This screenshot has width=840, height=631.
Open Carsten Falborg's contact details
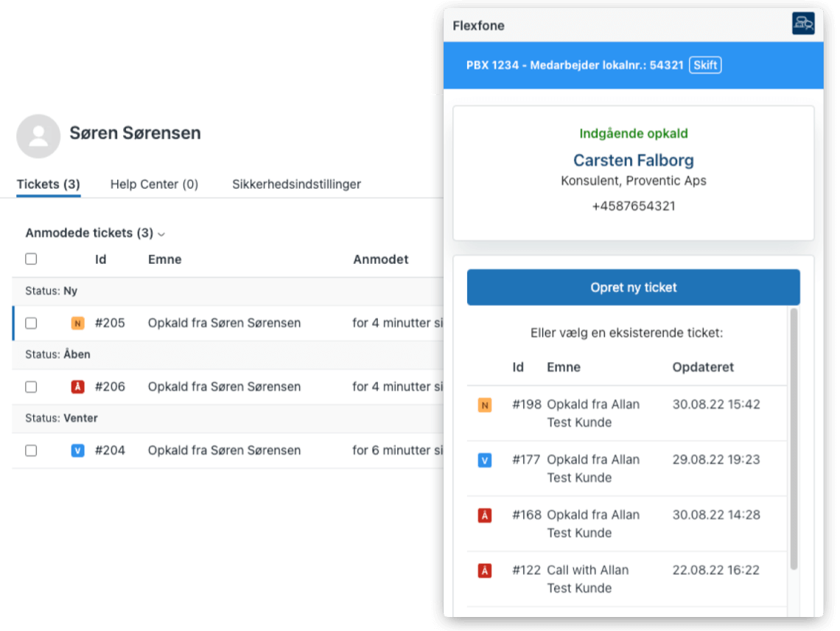pos(633,160)
